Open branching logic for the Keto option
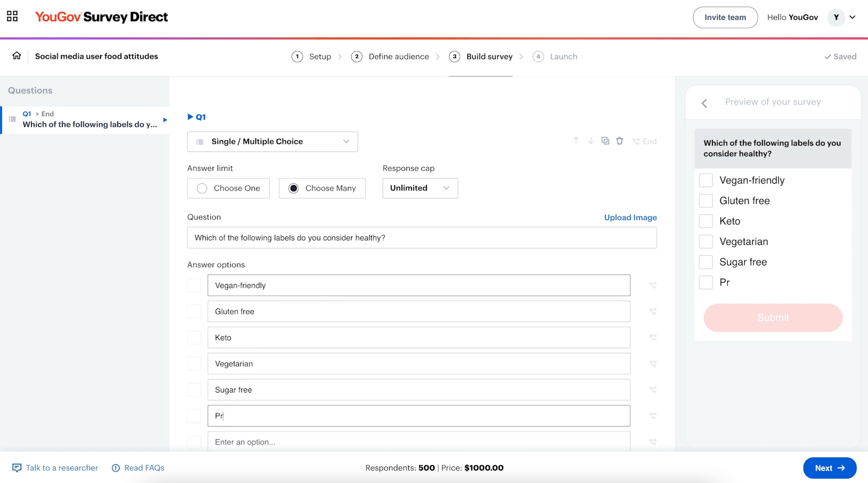The height and width of the screenshot is (483, 868). 653,337
